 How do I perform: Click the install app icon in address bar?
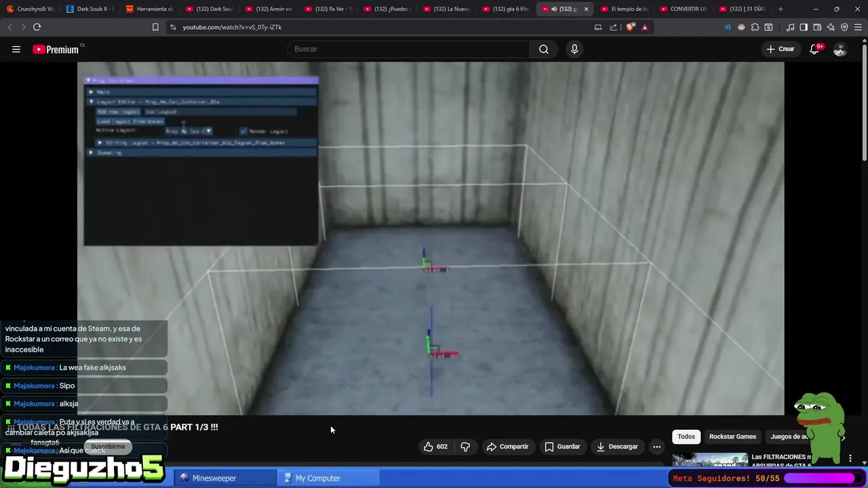click(x=598, y=27)
